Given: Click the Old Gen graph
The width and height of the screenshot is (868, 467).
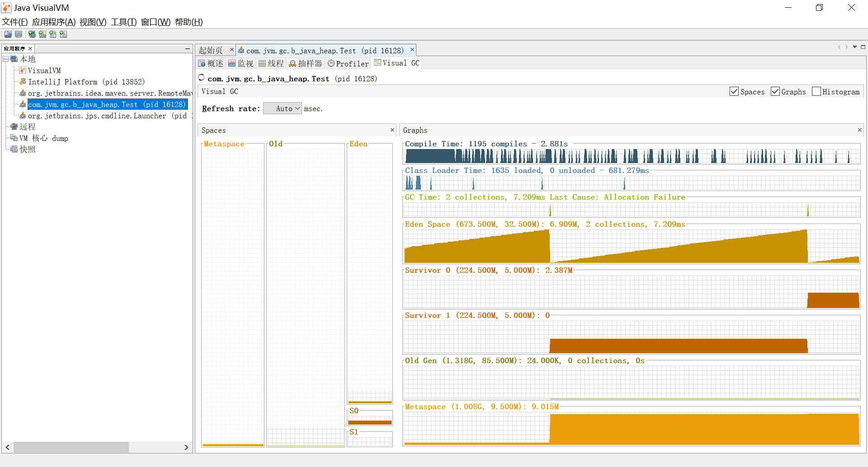Looking at the screenshot, I should (631, 382).
